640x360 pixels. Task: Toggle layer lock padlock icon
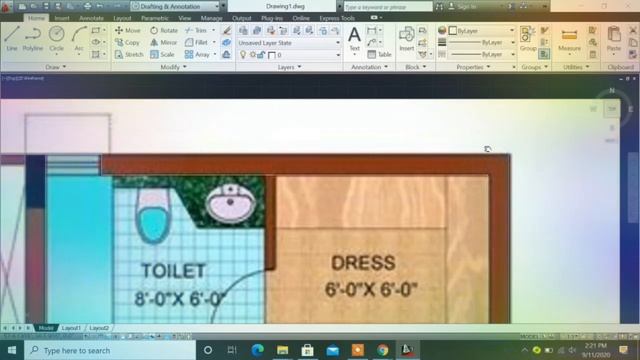[261, 55]
